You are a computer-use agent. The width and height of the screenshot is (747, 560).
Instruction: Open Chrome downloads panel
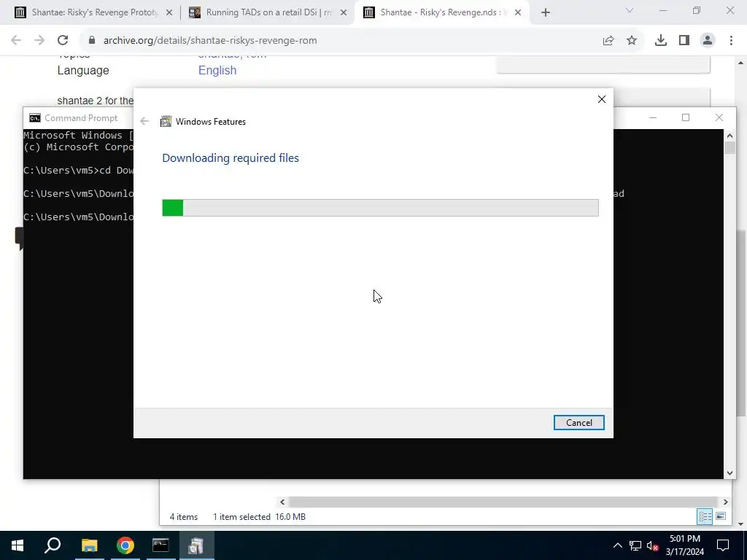coord(661,41)
